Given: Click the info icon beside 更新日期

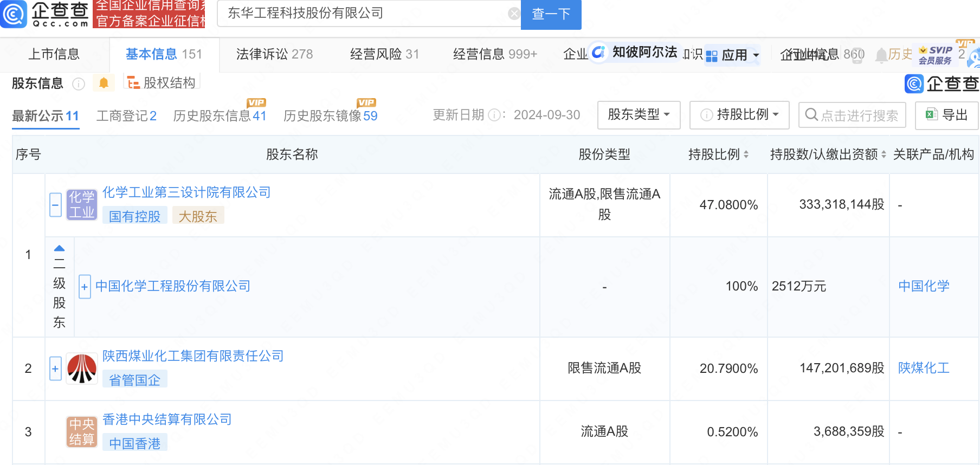Looking at the screenshot, I should (494, 115).
